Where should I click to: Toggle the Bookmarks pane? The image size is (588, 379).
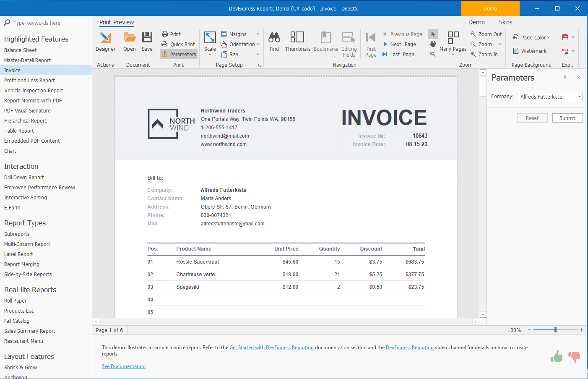pos(326,42)
